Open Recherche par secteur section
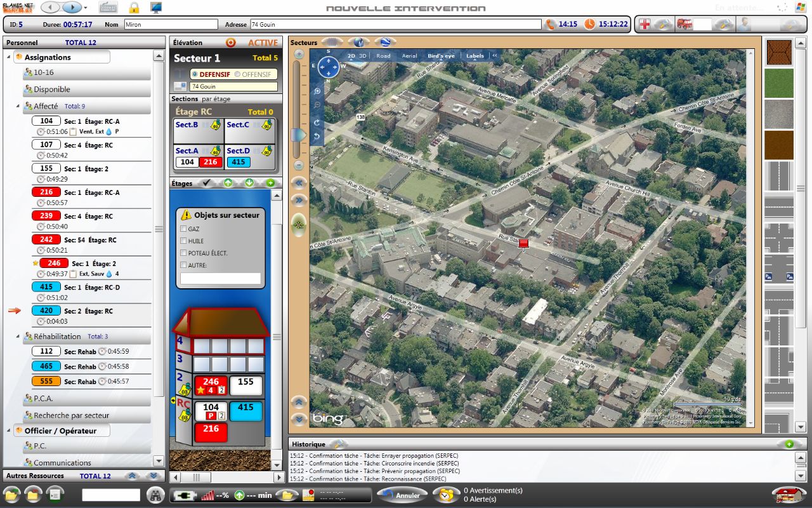The image size is (812, 508). 71,415
